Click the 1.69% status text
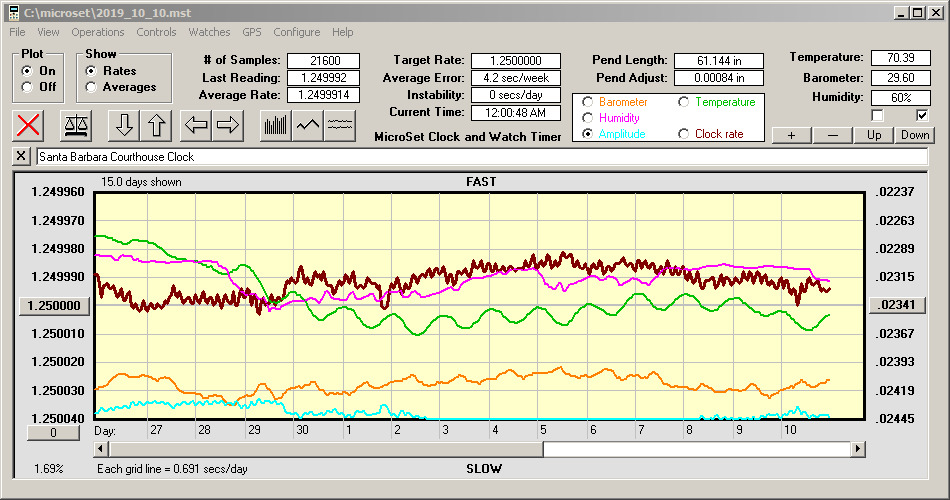The height and width of the screenshot is (500, 950). pyautogui.click(x=48, y=468)
